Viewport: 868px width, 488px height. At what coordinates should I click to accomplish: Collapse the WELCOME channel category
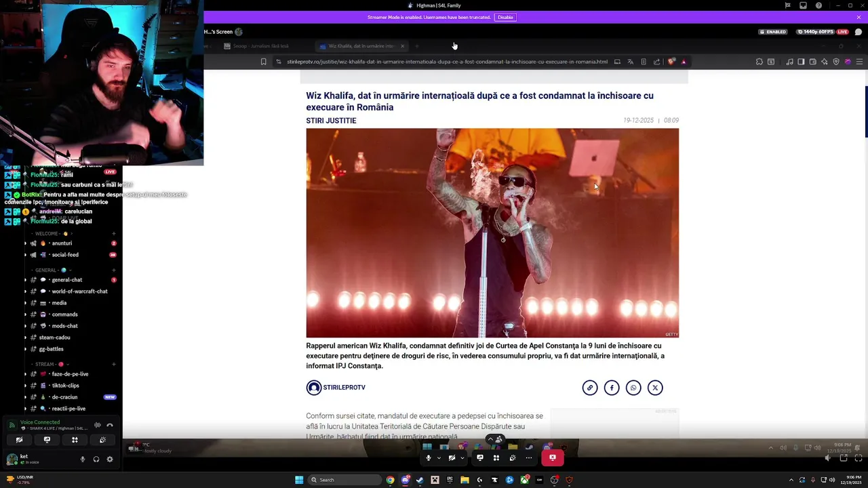[51, 234]
